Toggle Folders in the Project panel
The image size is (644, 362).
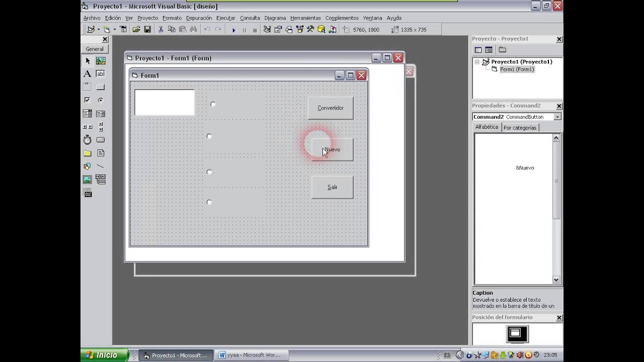(x=502, y=50)
